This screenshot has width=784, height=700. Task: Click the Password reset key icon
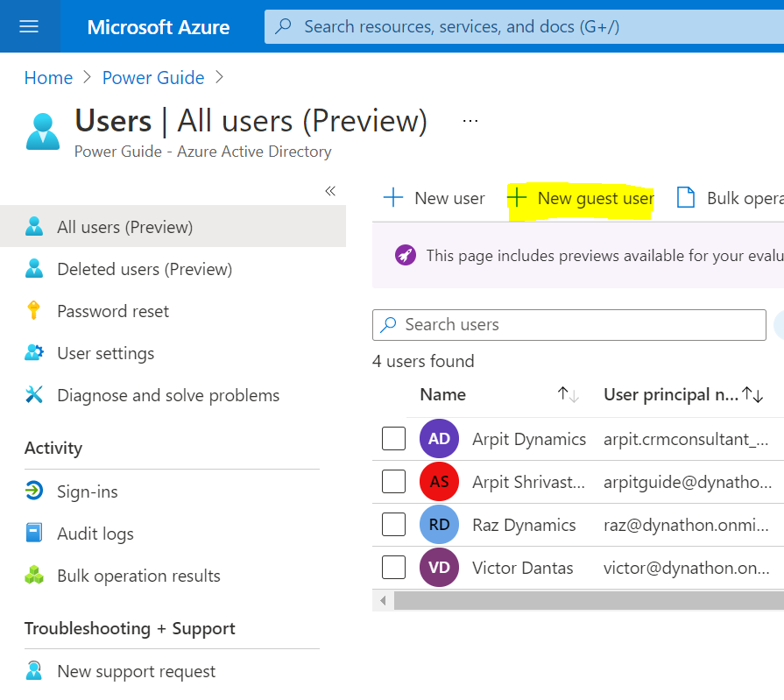[x=34, y=311]
